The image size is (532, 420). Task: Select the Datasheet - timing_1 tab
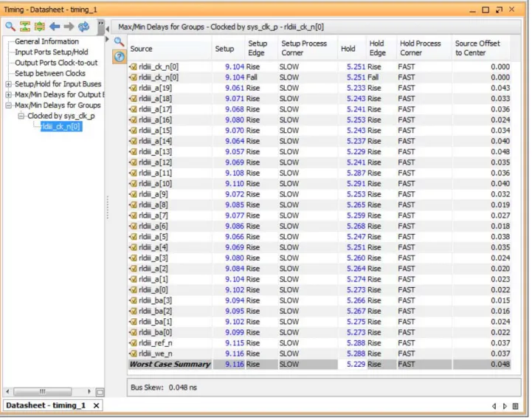46,405
